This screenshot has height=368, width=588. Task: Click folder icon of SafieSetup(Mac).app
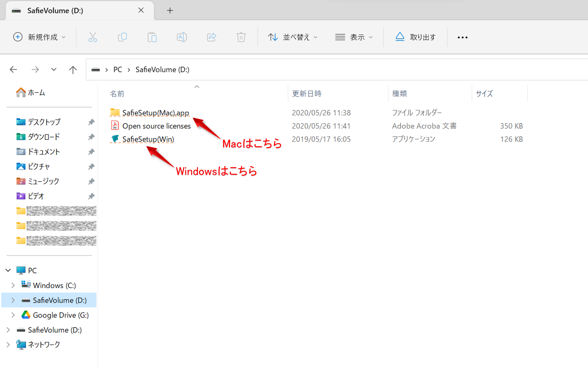point(115,112)
